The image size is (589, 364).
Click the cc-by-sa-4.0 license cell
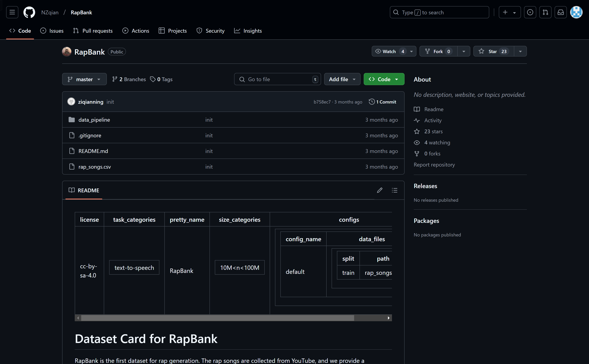pos(89,271)
